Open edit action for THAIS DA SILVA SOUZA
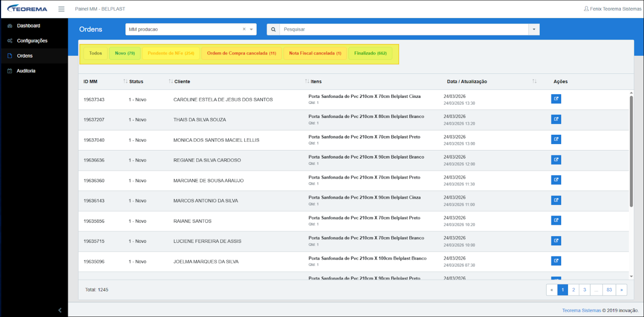 [x=556, y=119]
